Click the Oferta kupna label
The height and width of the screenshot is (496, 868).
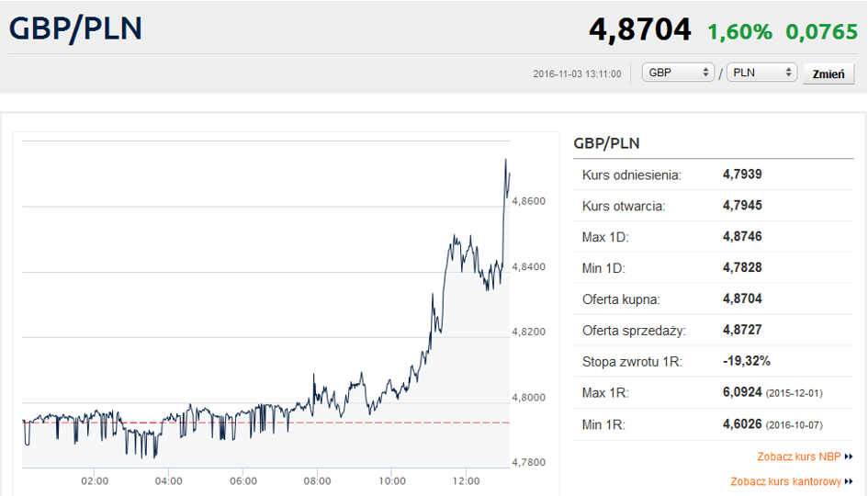(621, 299)
